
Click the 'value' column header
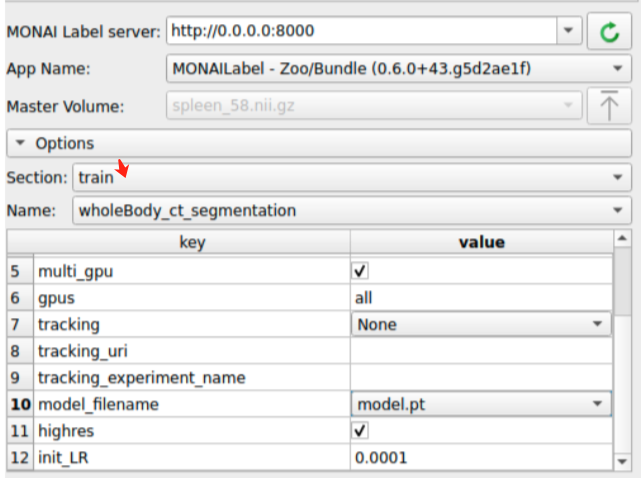(x=482, y=242)
